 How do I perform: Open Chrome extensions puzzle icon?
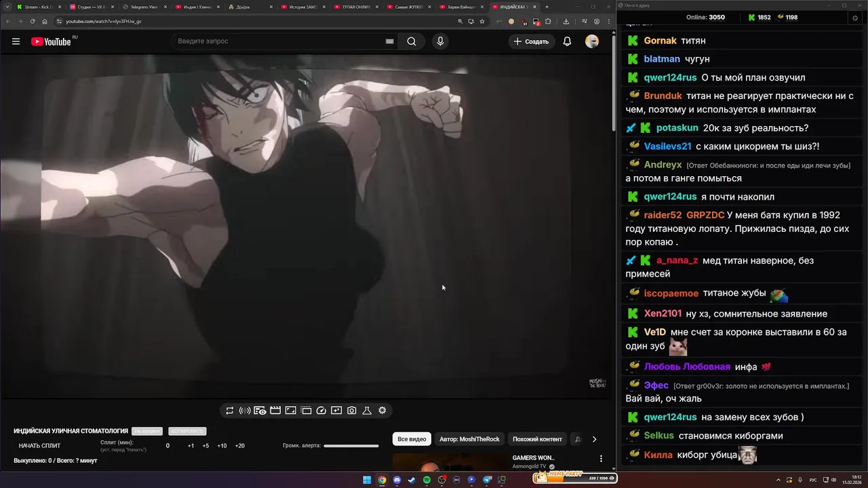pos(548,21)
